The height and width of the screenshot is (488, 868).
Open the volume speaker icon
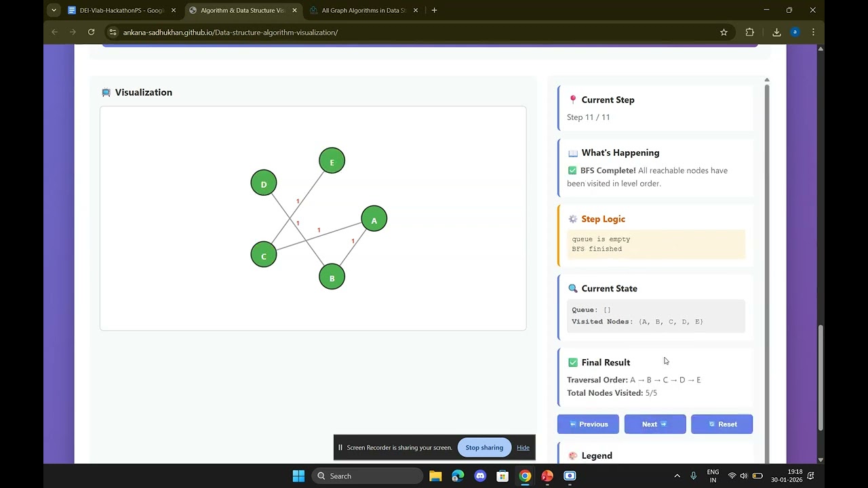[x=744, y=476]
